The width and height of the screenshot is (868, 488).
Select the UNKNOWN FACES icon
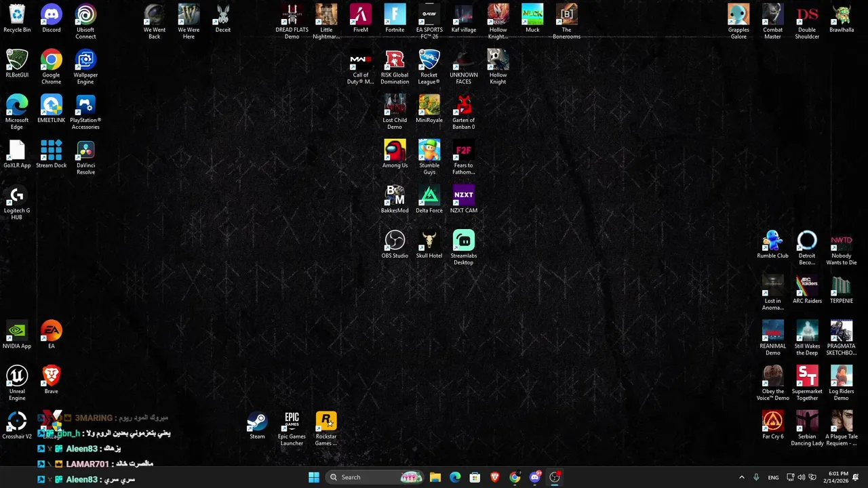click(x=463, y=67)
